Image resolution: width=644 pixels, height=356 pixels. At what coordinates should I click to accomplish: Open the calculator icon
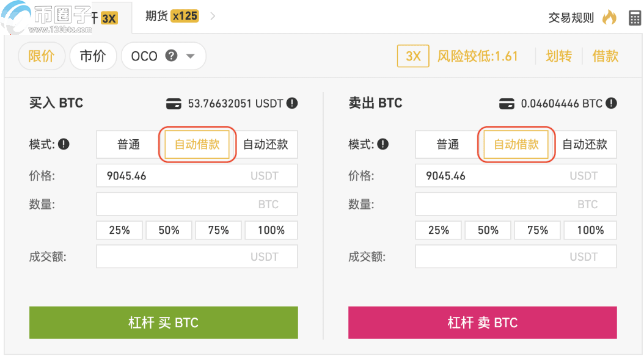coord(635,18)
